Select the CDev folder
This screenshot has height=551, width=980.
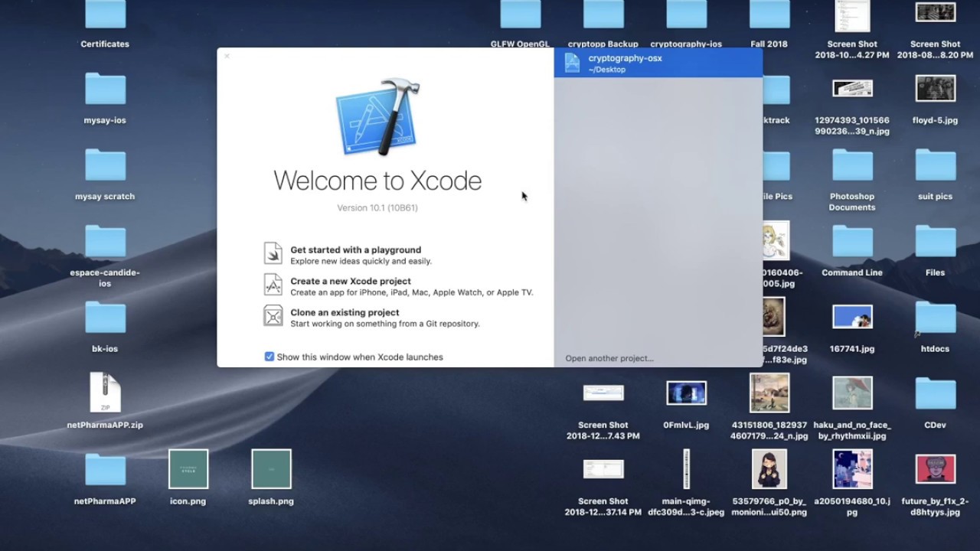pyautogui.click(x=936, y=393)
